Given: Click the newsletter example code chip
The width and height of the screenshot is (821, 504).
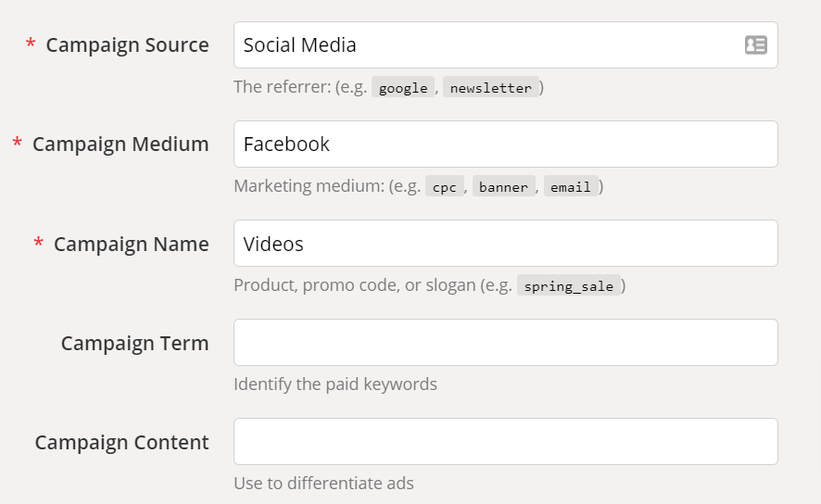Looking at the screenshot, I should click(491, 88).
